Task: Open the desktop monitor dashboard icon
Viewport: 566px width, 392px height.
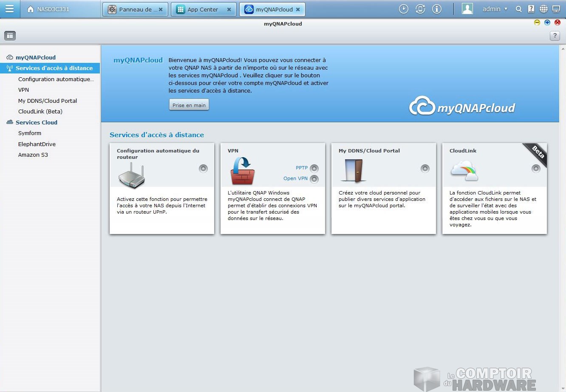Action: tap(556, 9)
